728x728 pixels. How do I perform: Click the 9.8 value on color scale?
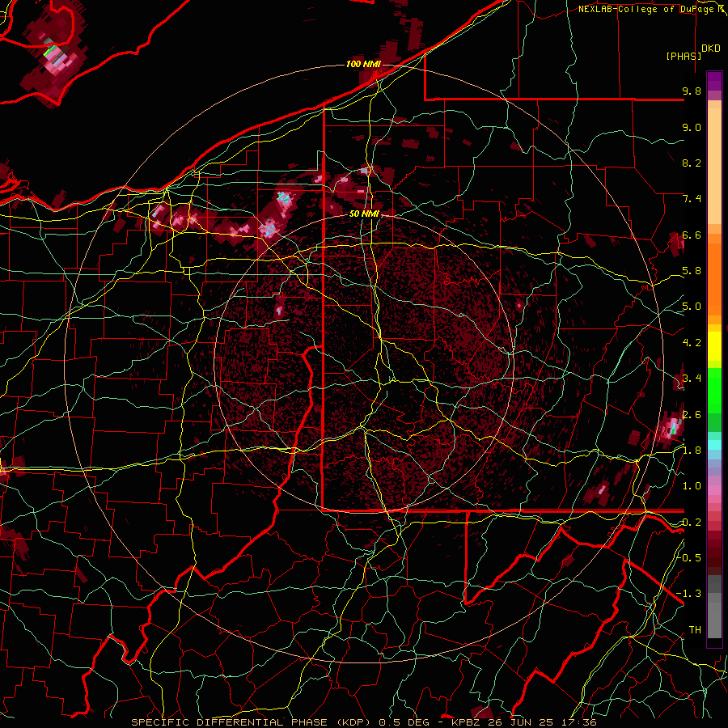point(692,91)
